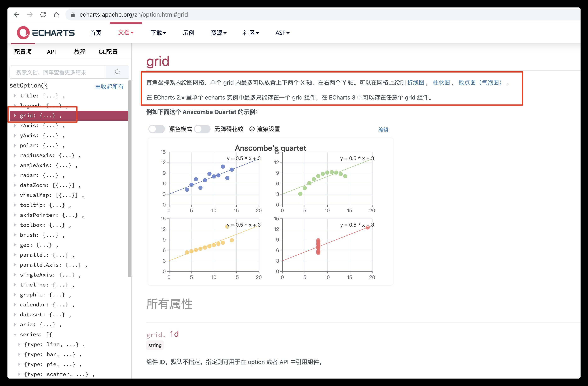This screenshot has width=588, height=386.
Task: Open the 资源 dropdown menu
Action: (x=219, y=33)
